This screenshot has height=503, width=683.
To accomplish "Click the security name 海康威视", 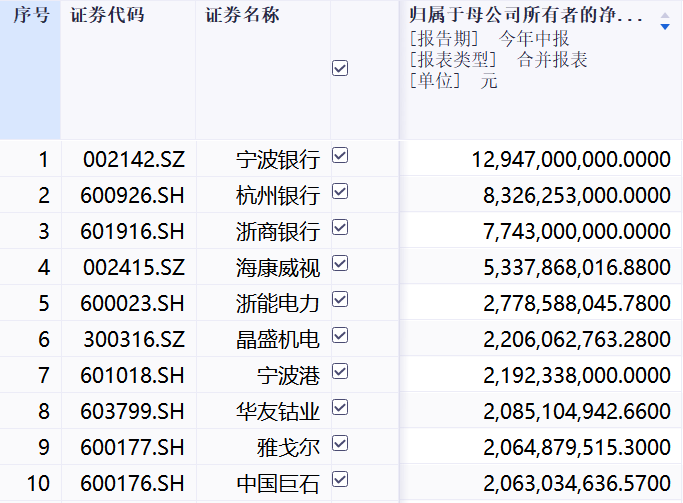I will (278, 268).
